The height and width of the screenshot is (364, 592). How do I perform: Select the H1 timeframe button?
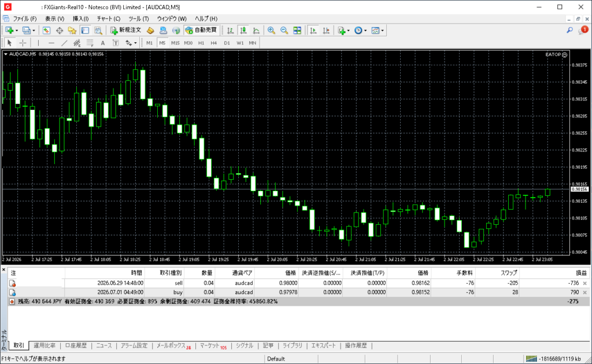[201, 43]
